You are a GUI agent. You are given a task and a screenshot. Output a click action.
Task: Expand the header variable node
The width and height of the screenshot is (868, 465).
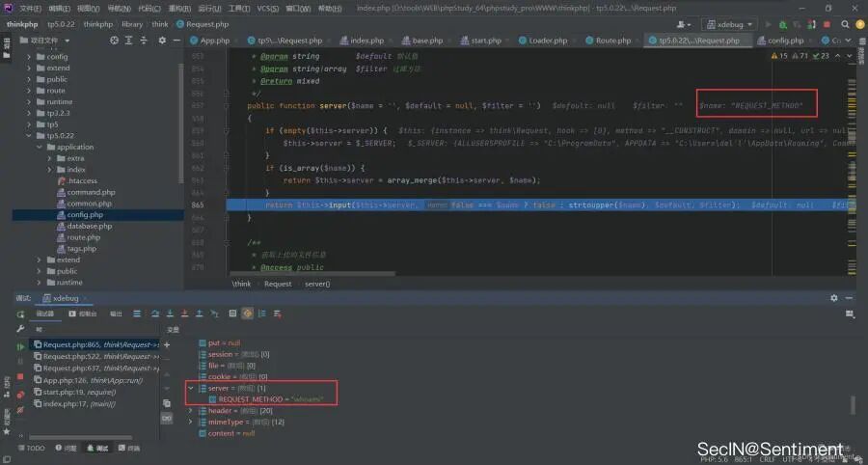point(191,411)
